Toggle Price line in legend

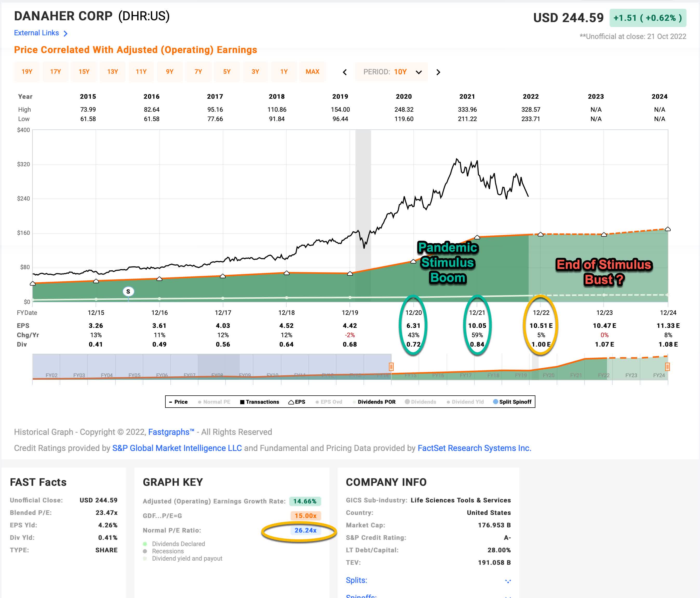click(178, 402)
